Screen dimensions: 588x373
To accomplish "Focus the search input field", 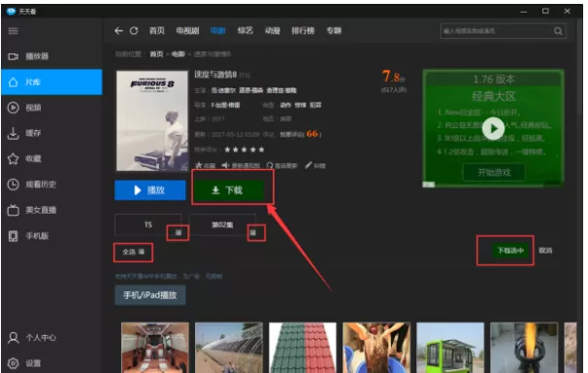I will point(497,31).
